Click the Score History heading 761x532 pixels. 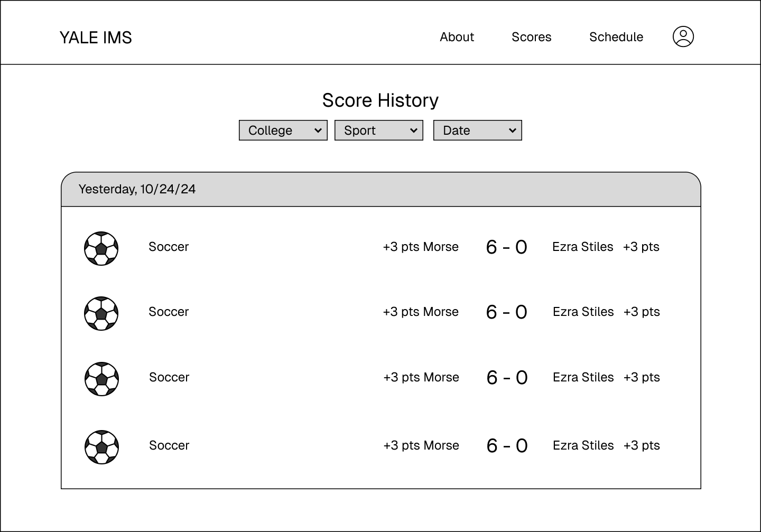pos(380,100)
